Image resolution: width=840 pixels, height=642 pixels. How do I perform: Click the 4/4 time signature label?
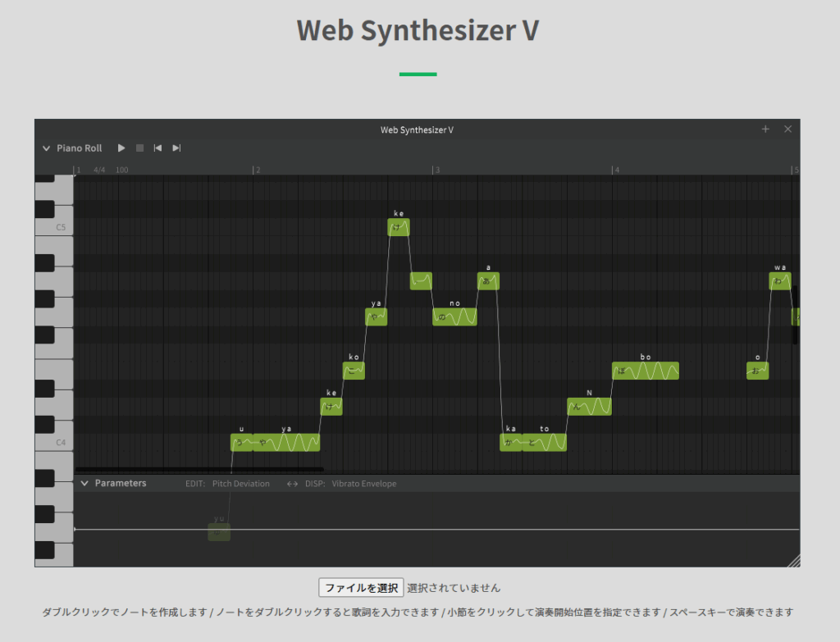coord(99,170)
